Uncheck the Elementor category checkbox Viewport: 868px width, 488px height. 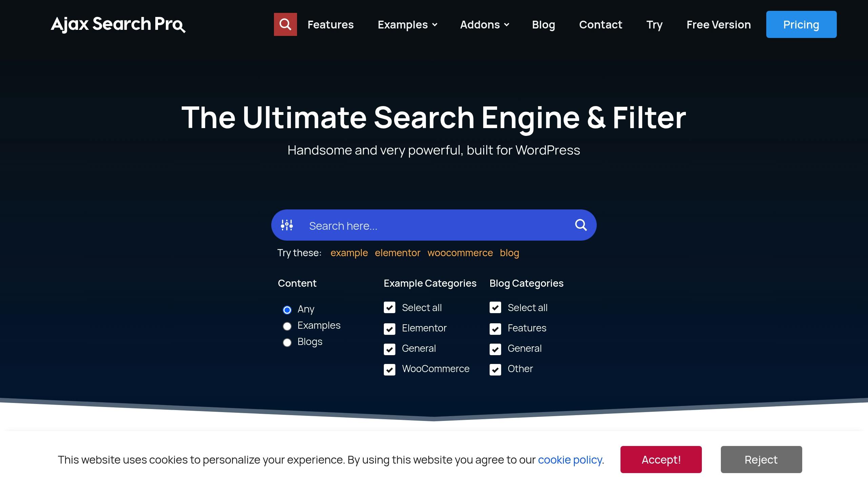[x=390, y=329]
